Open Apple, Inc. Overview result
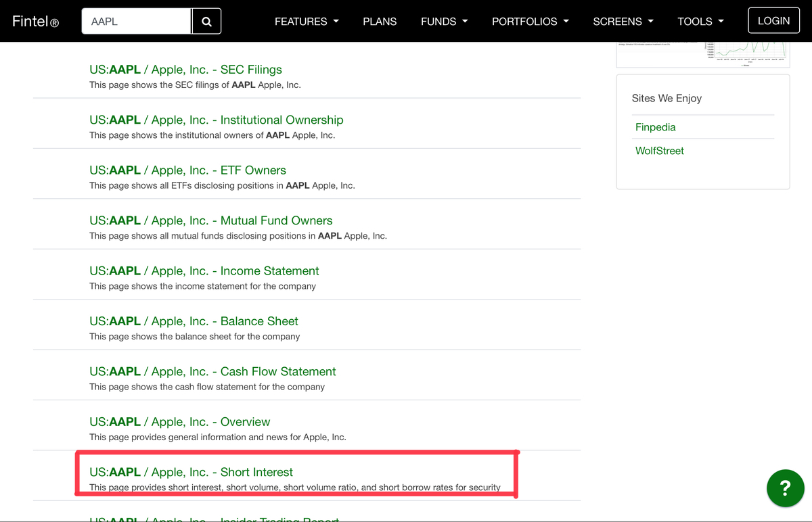This screenshot has height=522, width=812. (x=180, y=422)
